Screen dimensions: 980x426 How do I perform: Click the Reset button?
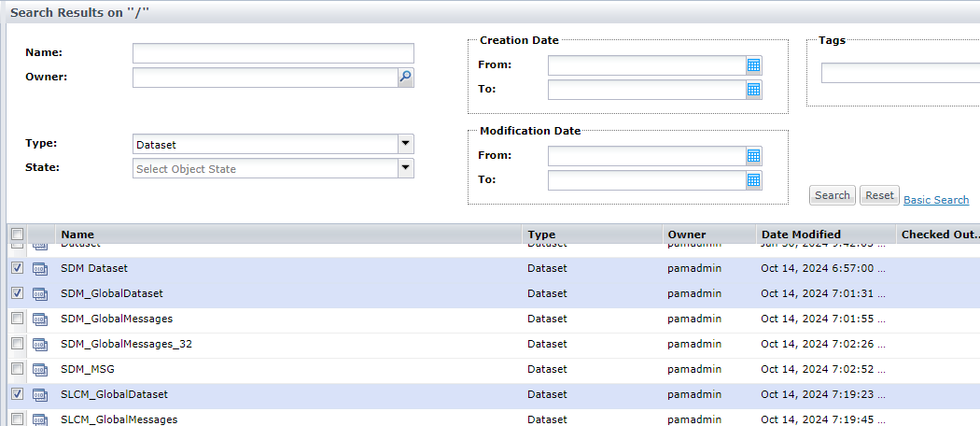tap(879, 195)
